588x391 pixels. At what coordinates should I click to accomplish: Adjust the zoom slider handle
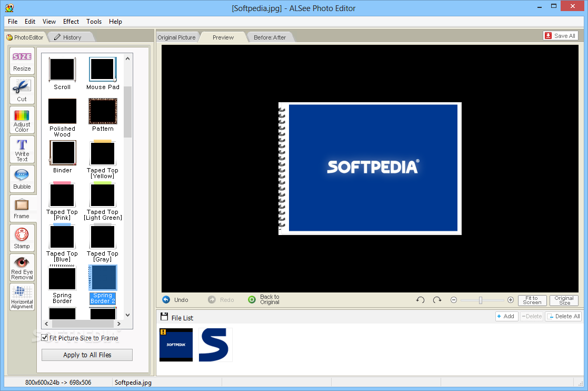481,300
